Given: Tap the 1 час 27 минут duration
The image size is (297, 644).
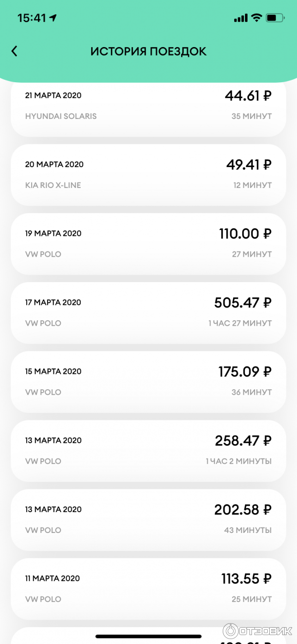Looking at the screenshot, I should 240,323.
